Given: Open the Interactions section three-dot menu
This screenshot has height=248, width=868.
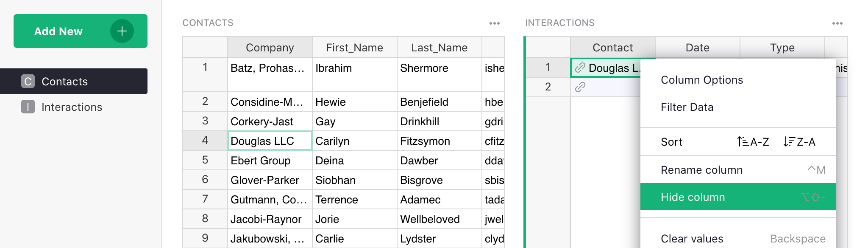Looking at the screenshot, I should (837, 23).
